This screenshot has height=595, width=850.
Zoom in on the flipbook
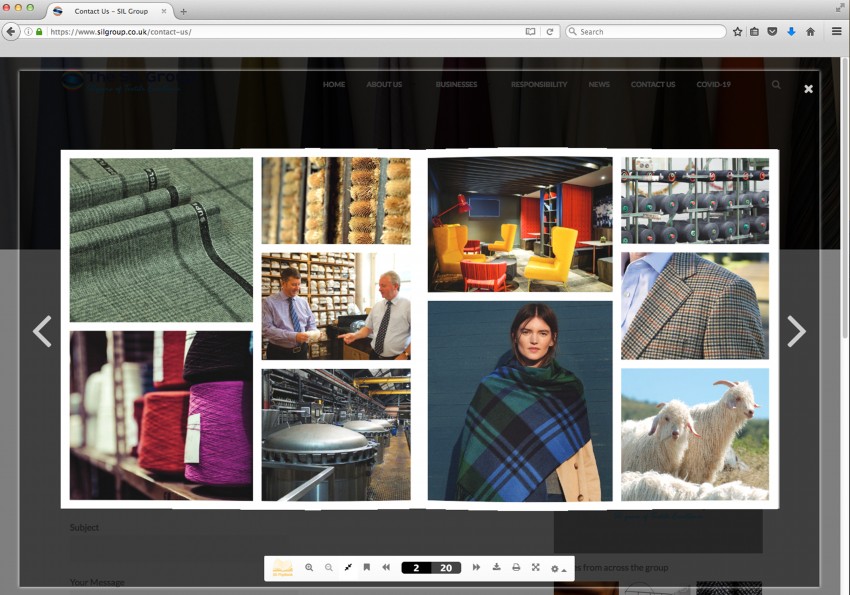tap(309, 567)
